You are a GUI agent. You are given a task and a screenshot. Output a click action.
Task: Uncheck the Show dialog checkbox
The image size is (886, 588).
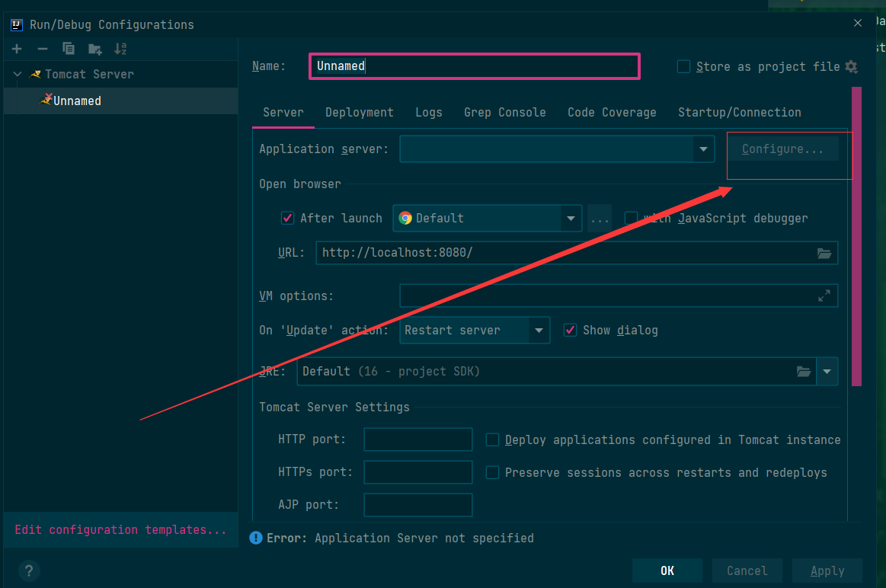coord(570,330)
